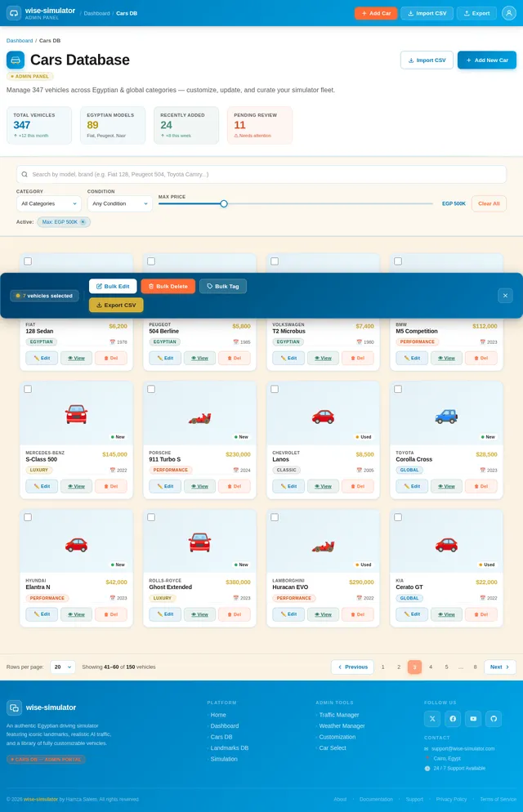
Task: Dismiss the bulk selection bar with X
Action: 505,296
